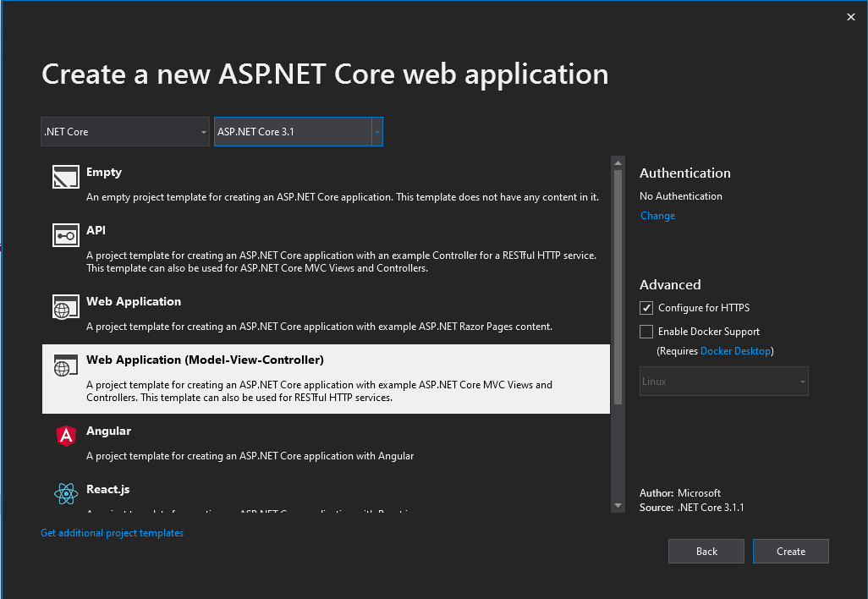The height and width of the screenshot is (599, 868).
Task: Click the Change authentication link
Action: point(657,216)
